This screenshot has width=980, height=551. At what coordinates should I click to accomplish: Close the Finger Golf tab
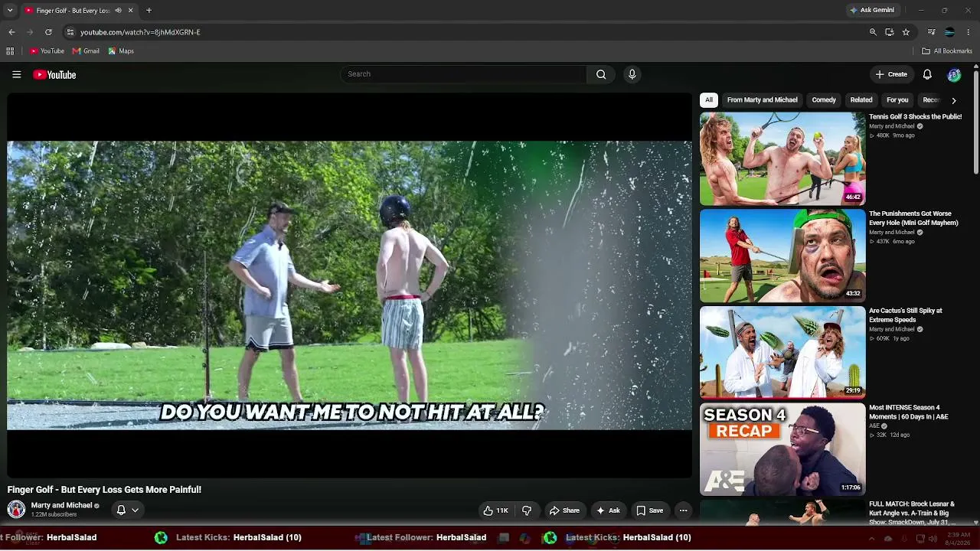(x=130, y=11)
